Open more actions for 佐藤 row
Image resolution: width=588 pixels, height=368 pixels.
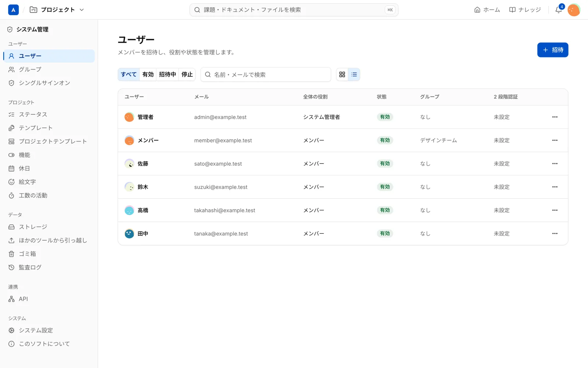pos(555,164)
